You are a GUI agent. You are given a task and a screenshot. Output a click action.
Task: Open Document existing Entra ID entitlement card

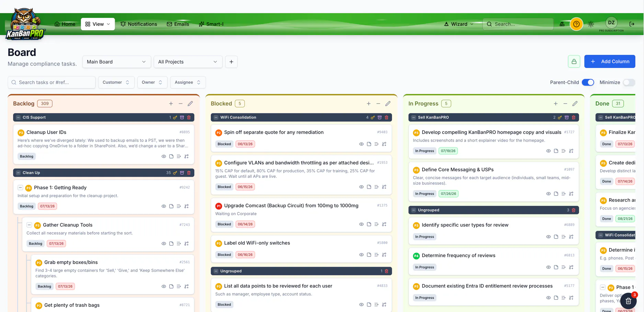click(x=494, y=292)
